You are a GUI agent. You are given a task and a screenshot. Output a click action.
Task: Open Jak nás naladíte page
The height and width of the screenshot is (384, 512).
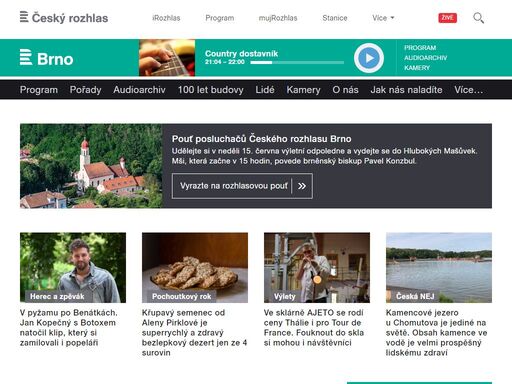(406, 90)
